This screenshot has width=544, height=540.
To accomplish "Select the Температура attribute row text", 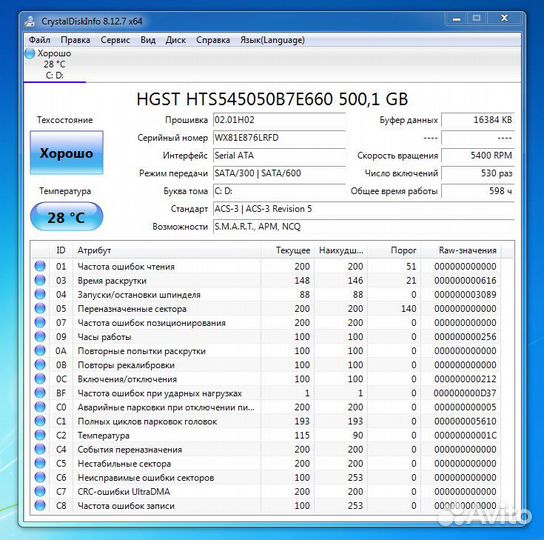I will click(x=103, y=435).
